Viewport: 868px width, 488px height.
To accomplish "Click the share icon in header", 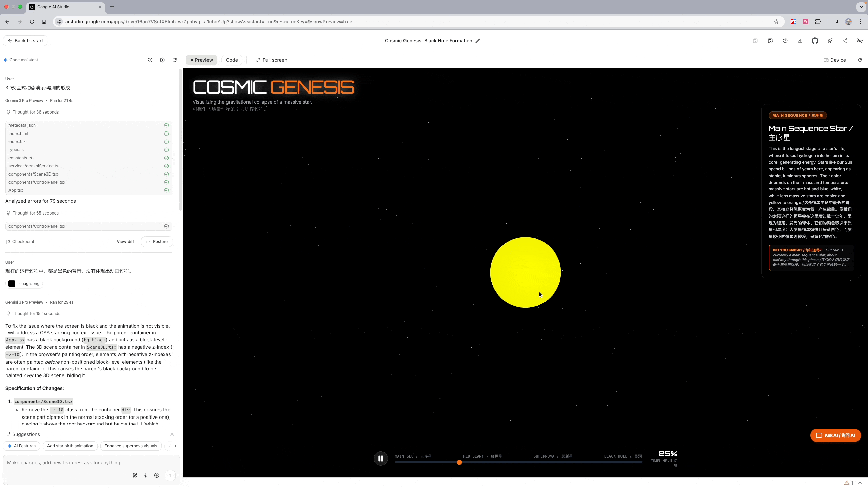I will [845, 41].
